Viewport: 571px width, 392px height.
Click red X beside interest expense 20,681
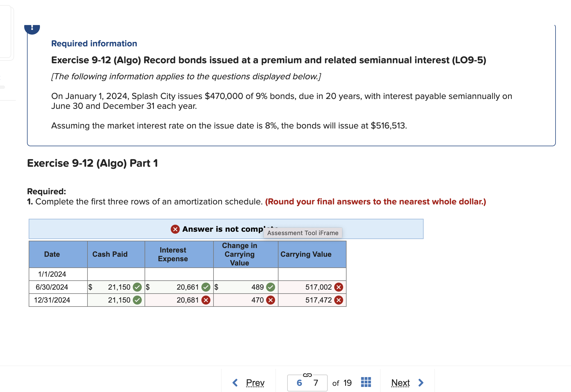206,300
